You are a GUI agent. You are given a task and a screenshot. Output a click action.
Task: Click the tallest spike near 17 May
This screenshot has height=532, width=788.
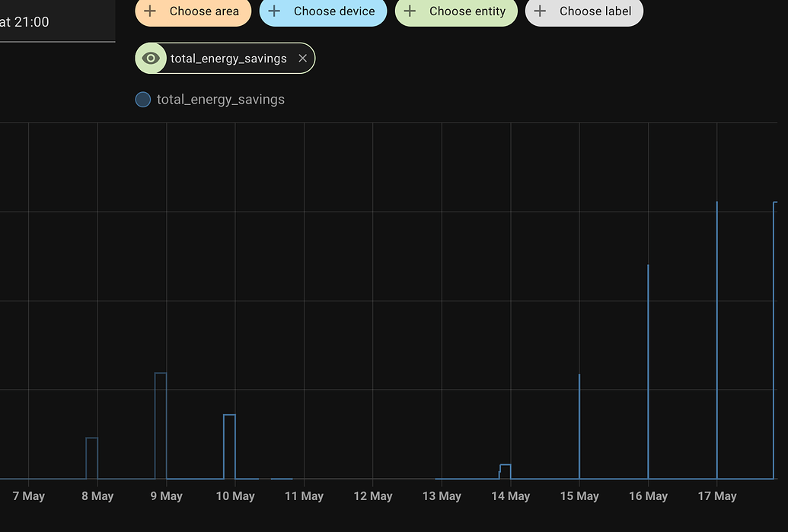pos(716,304)
